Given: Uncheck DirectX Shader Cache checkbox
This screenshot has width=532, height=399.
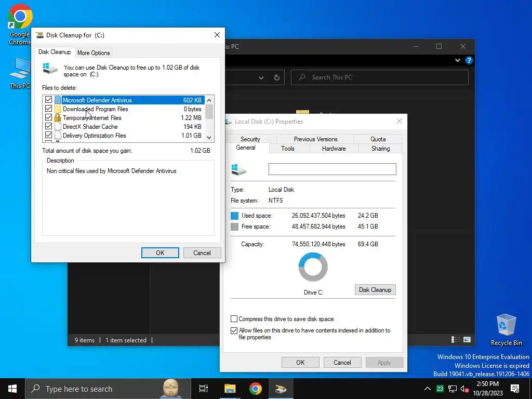Looking at the screenshot, I should 48,126.
